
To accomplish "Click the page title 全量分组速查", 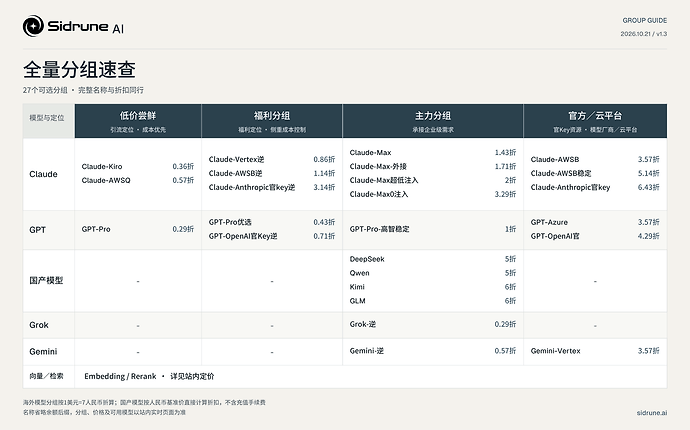I will click(79, 70).
